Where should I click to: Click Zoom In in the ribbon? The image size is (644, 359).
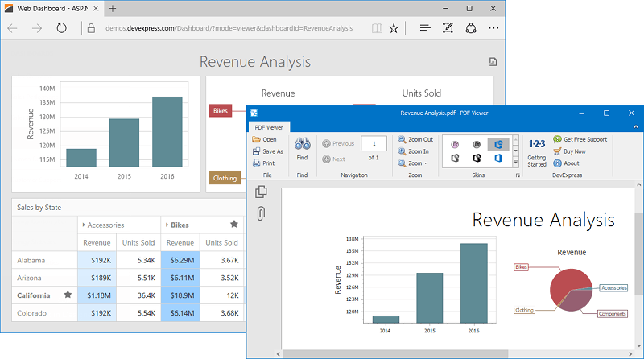click(x=413, y=151)
